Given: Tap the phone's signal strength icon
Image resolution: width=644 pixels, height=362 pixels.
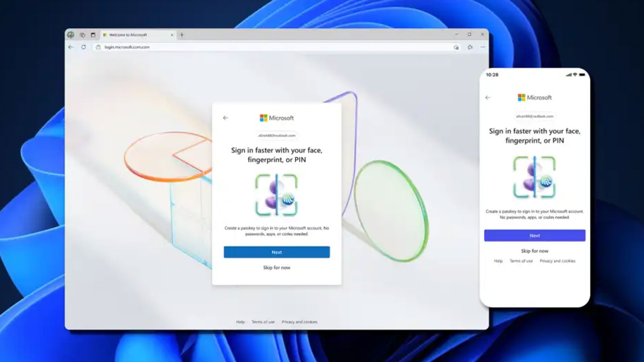Looking at the screenshot, I should [569, 75].
